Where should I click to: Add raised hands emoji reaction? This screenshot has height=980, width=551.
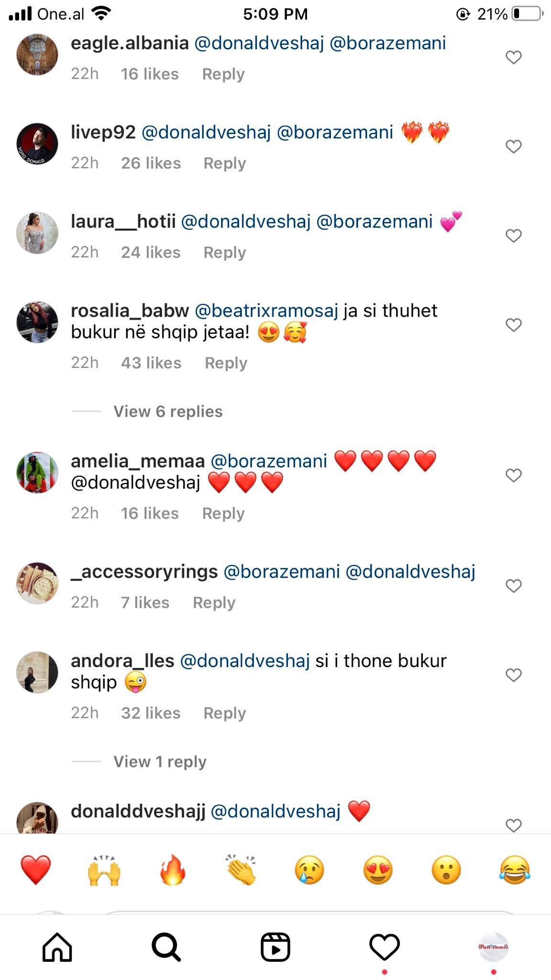[104, 869]
